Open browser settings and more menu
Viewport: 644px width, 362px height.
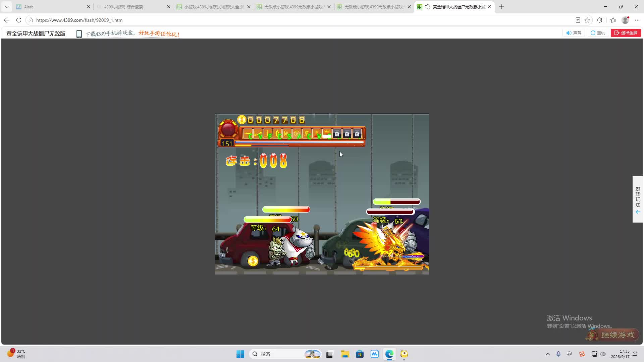coord(637,20)
